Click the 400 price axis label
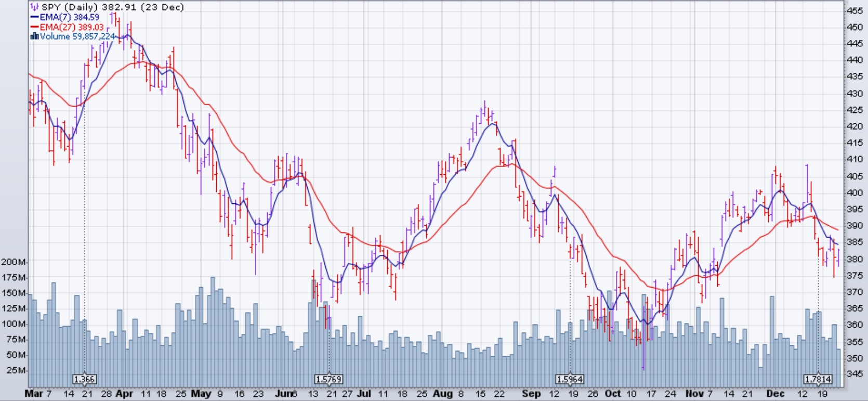Image resolution: width=868 pixels, height=401 pixels. [x=855, y=193]
